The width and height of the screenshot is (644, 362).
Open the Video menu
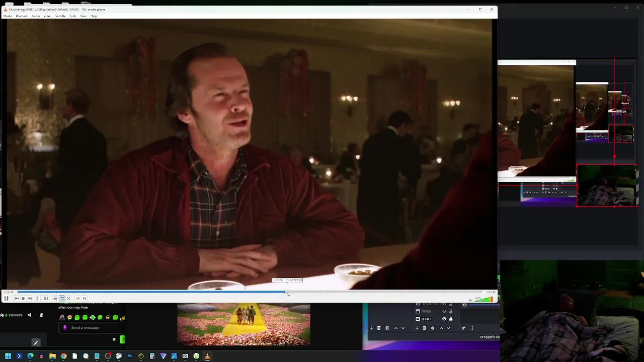(x=47, y=16)
